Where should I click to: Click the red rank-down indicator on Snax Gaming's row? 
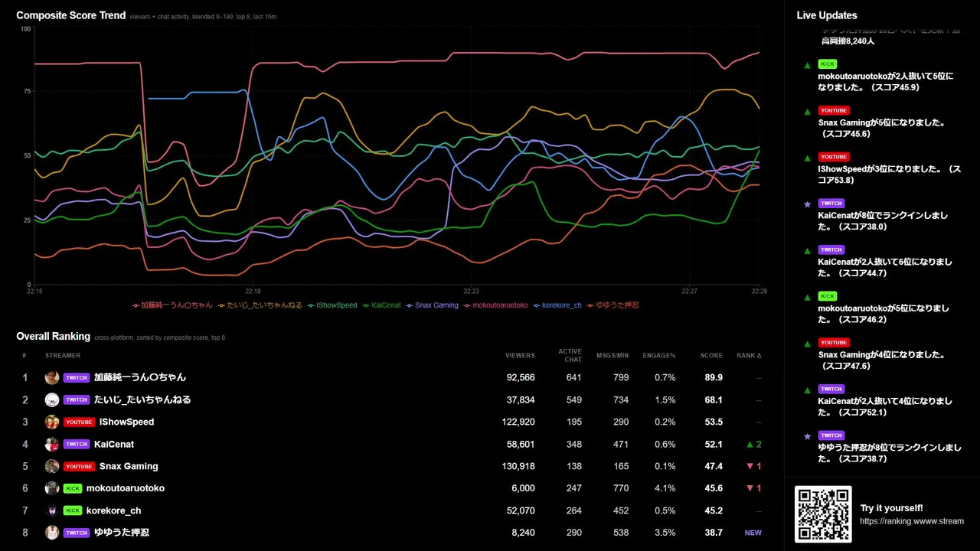click(754, 466)
